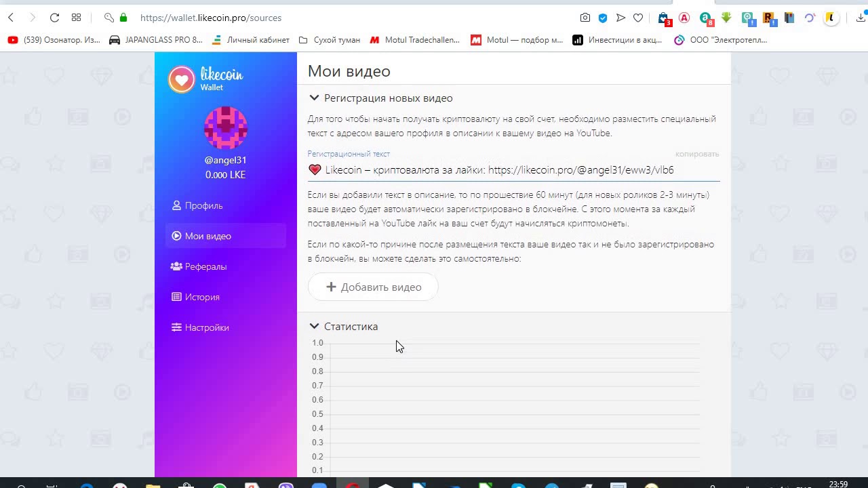This screenshot has height=488, width=868.
Task: Click the registration text field with likecoin link
Action: (x=513, y=170)
